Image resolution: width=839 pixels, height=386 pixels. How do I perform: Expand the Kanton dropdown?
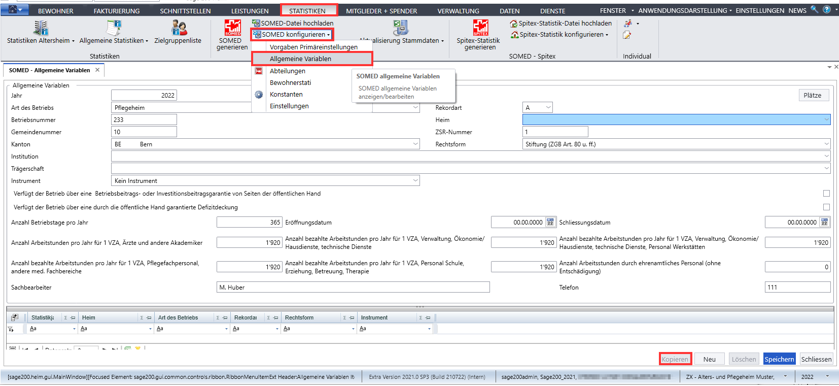pos(416,144)
